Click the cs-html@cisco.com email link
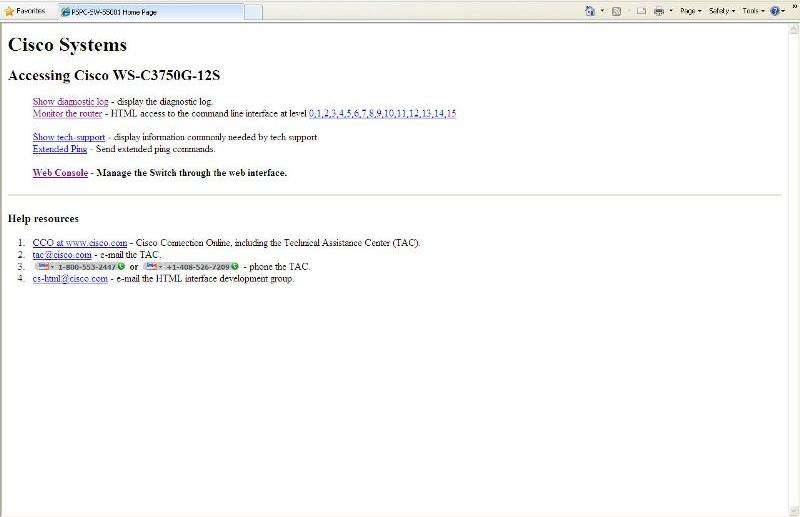This screenshot has height=517, width=800. pos(70,279)
